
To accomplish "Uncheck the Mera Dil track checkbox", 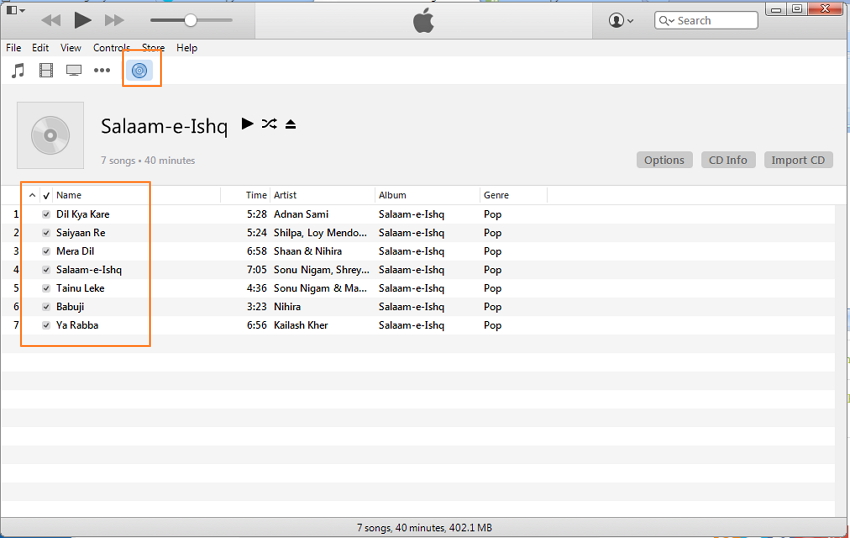I will 46,251.
